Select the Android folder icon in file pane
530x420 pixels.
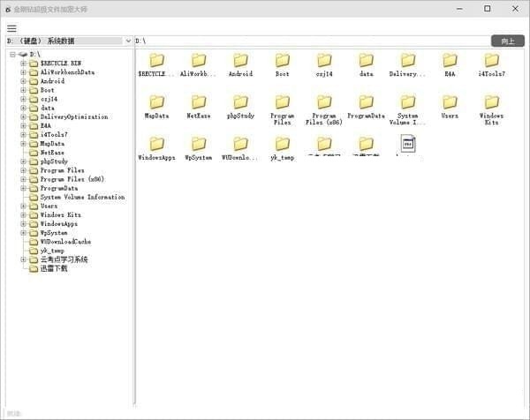point(240,61)
